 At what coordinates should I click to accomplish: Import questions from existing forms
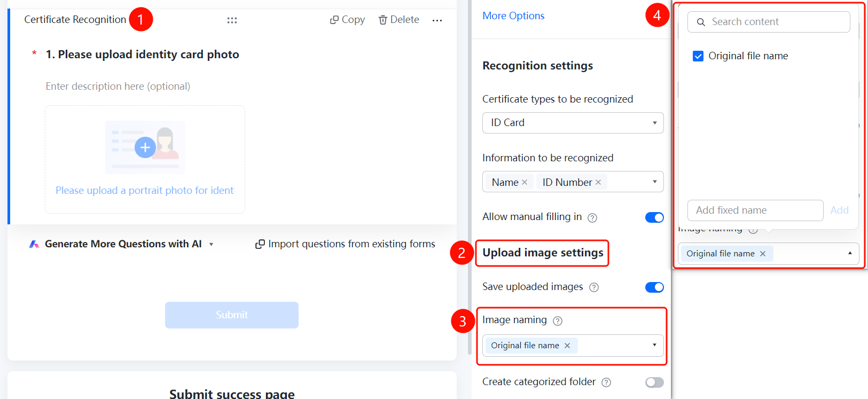(345, 244)
